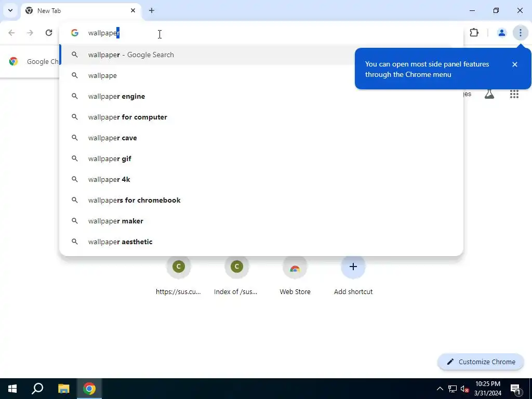Image resolution: width=532 pixels, height=399 pixels.
Task: Select 'wallpaper aesthetic' suggestion
Action: (x=261, y=242)
